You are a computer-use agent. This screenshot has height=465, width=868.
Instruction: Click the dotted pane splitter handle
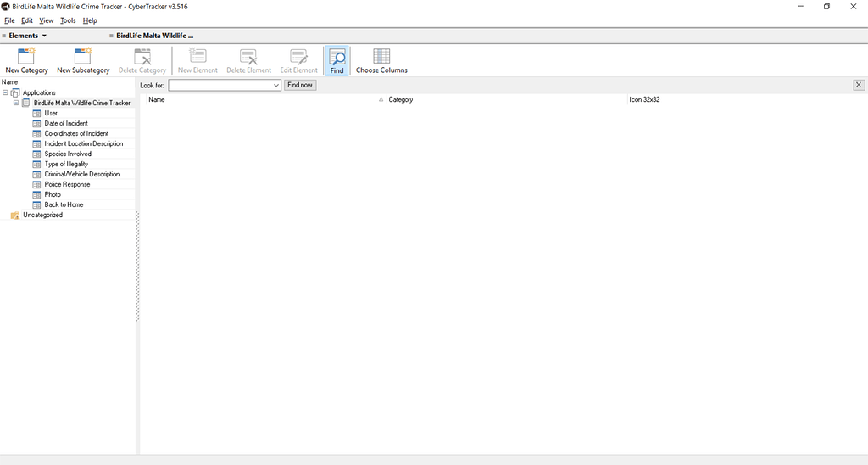[137, 266]
